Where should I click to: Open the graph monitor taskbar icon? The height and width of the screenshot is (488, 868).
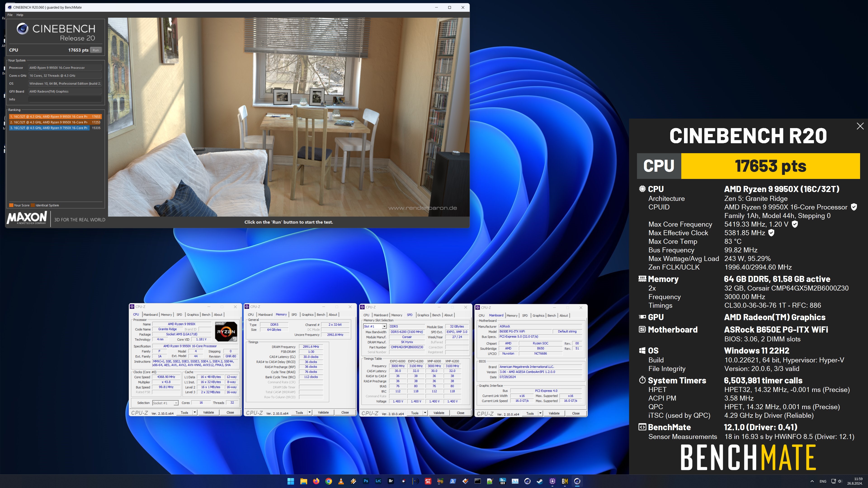[x=515, y=481]
